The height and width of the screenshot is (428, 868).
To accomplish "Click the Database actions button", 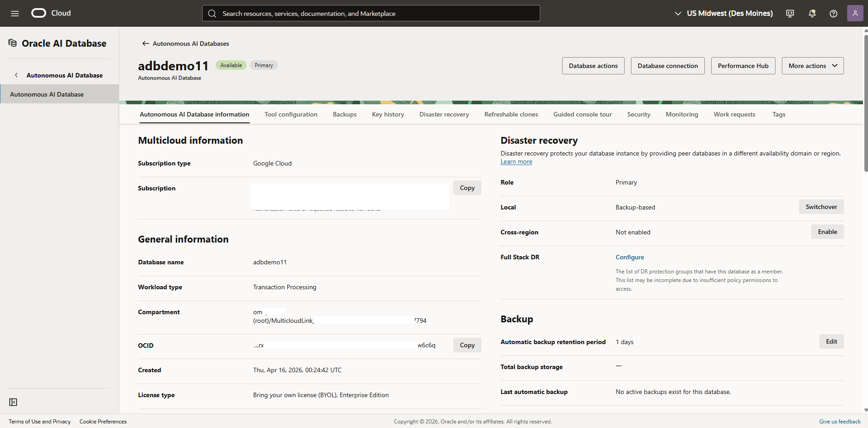I will coord(593,66).
